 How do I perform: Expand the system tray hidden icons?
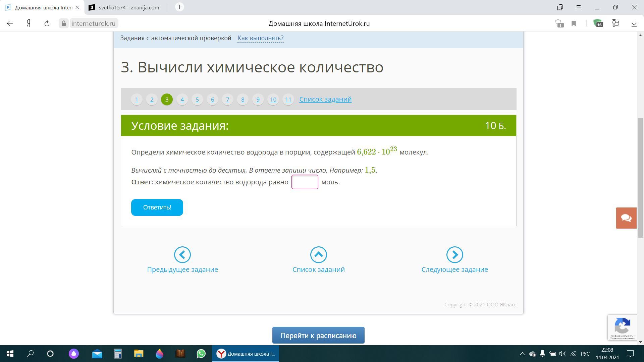pos(522,354)
